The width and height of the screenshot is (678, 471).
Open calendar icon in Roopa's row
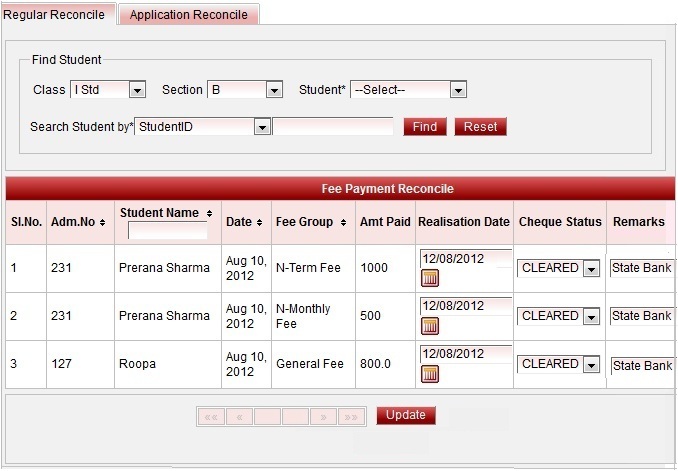[x=431, y=373]
